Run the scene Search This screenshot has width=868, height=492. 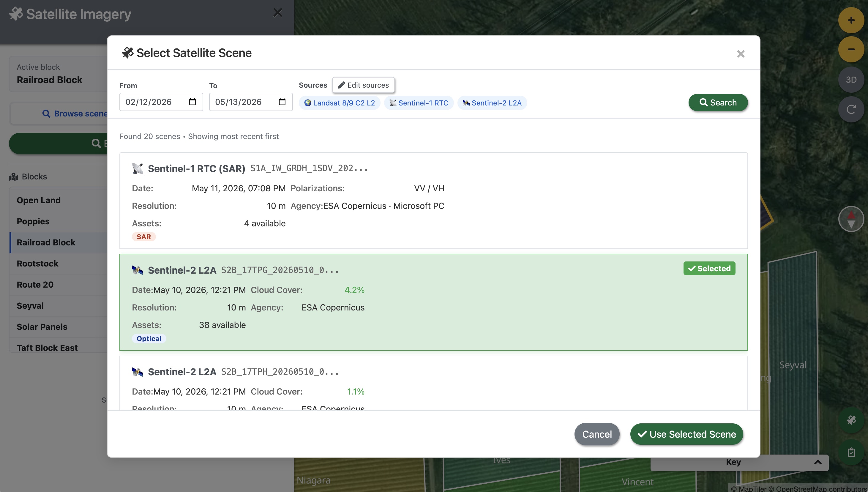[718, 102]
